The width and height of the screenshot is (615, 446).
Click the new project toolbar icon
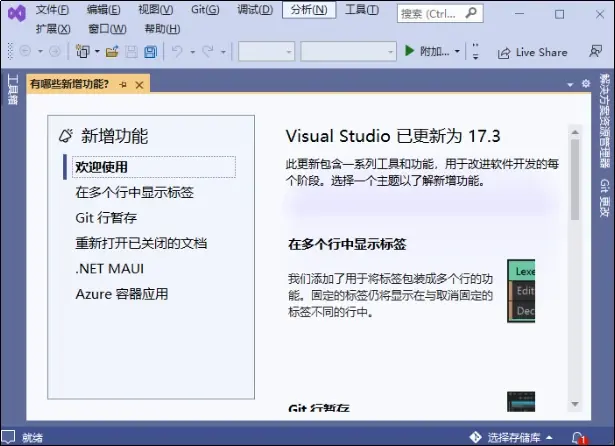(82, 51)
